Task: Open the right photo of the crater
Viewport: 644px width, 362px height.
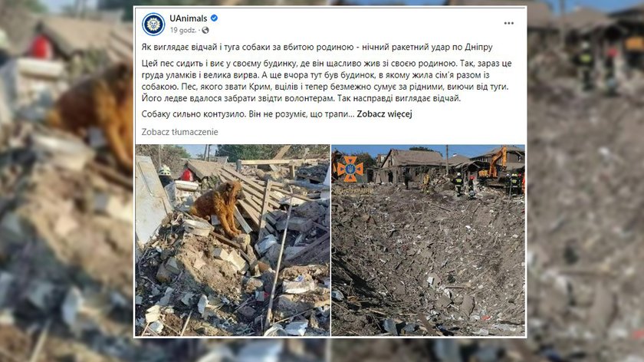Action: pyautogui.click(x=428, y=240)
